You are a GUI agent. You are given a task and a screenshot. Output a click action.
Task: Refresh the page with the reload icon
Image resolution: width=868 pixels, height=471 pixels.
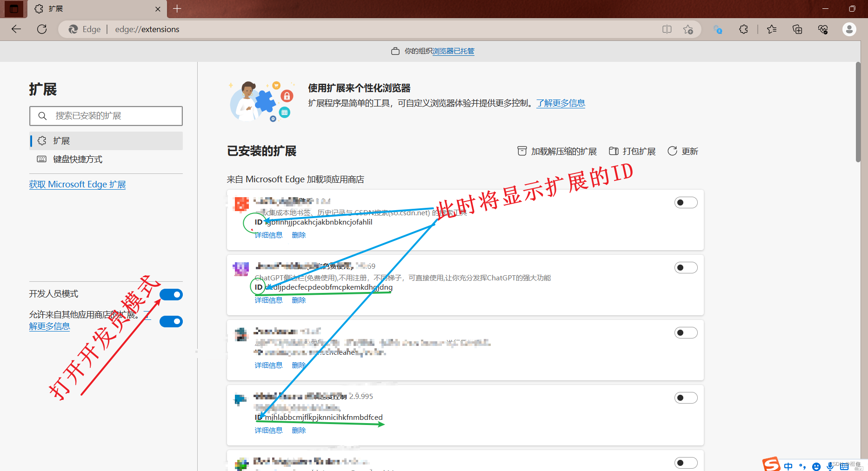(42, 29)
